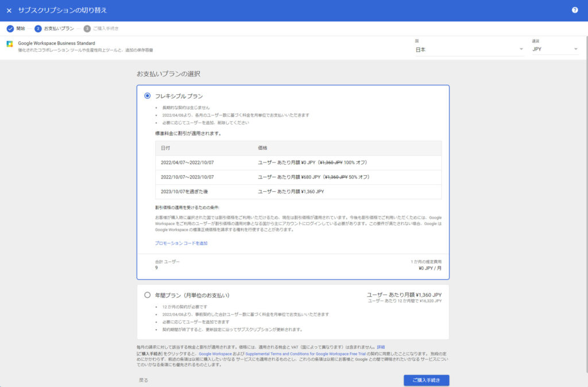Image resolution: width=588 pixels, height=387 pixels.
Task: Click the 戻る back button
Action: 144,380
